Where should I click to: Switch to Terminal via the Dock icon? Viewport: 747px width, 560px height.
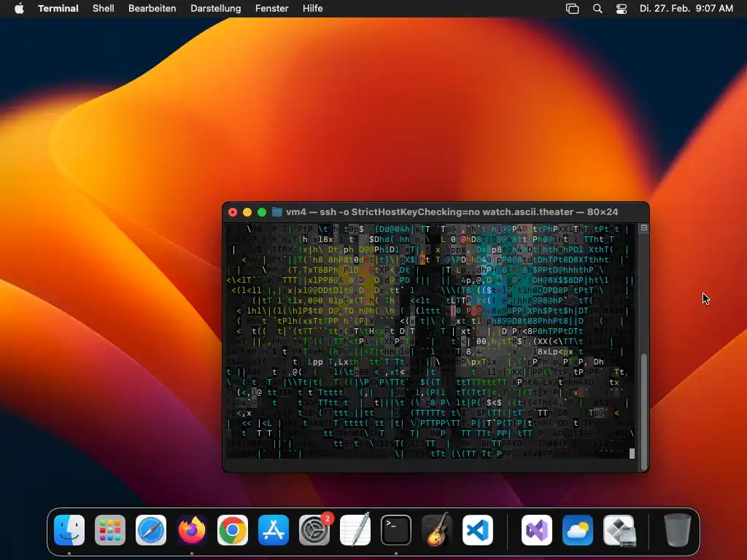click(396, 530)
